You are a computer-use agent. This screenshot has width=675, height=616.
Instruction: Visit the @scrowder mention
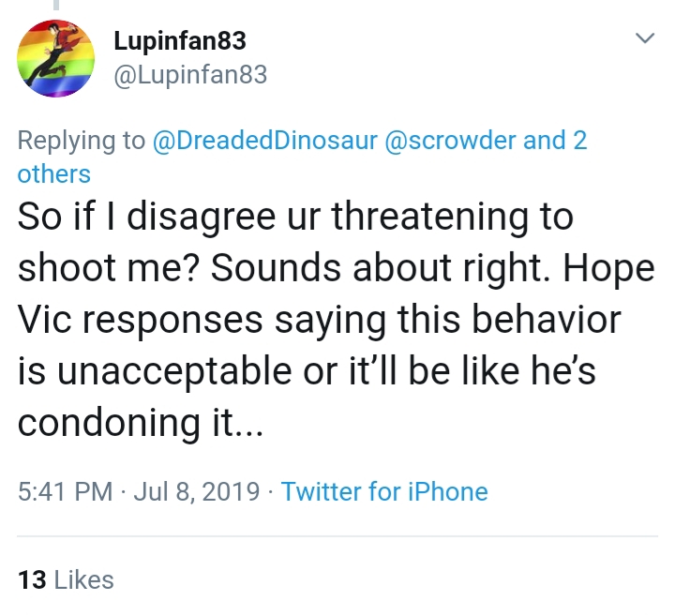click(x=450, y=141)
